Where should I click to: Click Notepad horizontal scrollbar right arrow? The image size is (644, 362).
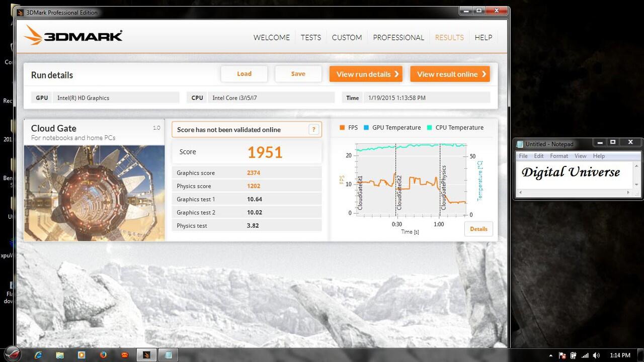coord(628,193)
